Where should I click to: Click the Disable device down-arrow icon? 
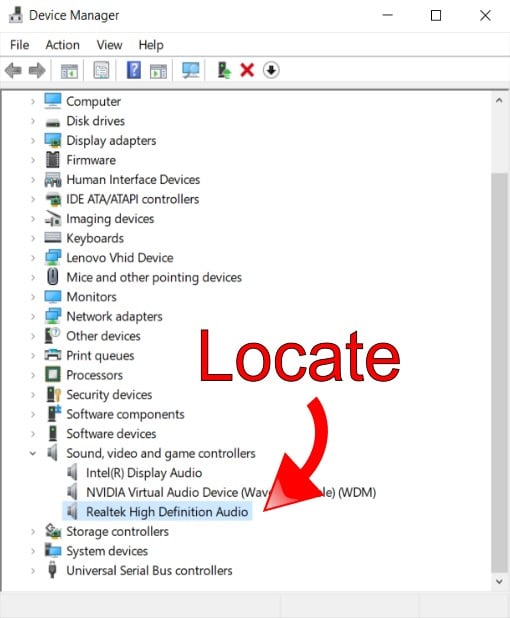pos(271,71)
